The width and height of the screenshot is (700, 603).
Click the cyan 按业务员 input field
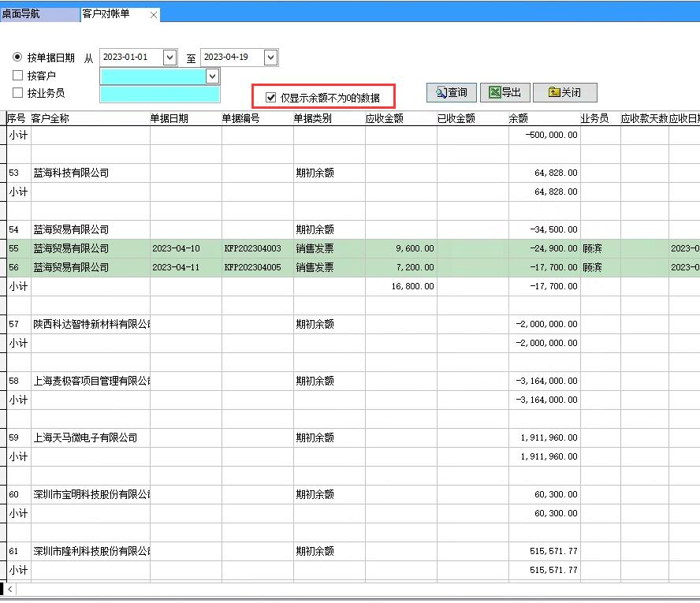(159, 93)
